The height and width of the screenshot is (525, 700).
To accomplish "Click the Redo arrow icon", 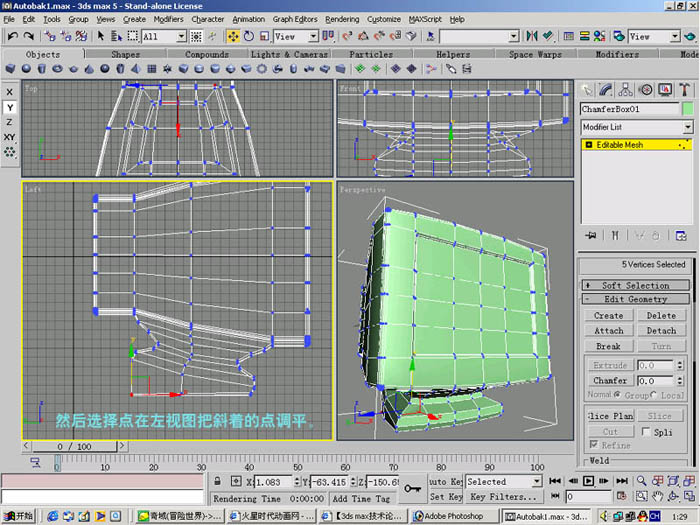I will (x=28, y=36).
